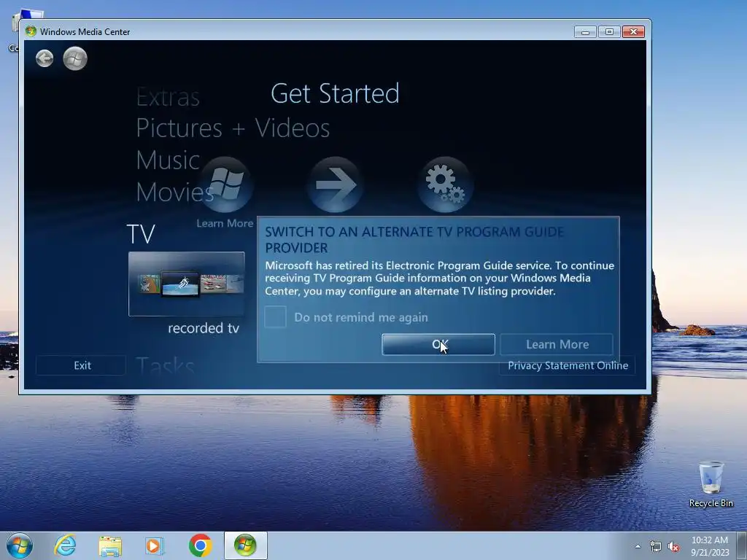Close the Windows Media Center window
747x560 pixels.
pyautogui.click(x=634, y=32)
